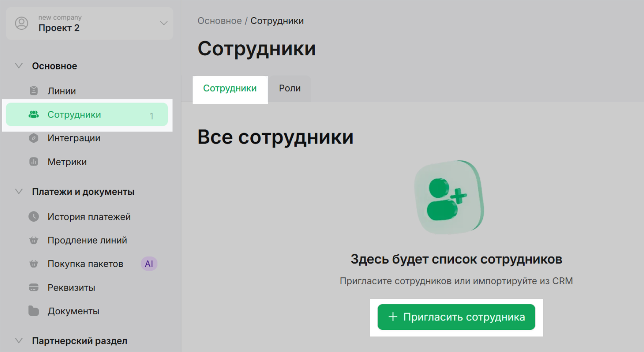644x352 pixels.
Task: Click the large add-employee illustration
Action: [449, 197]
